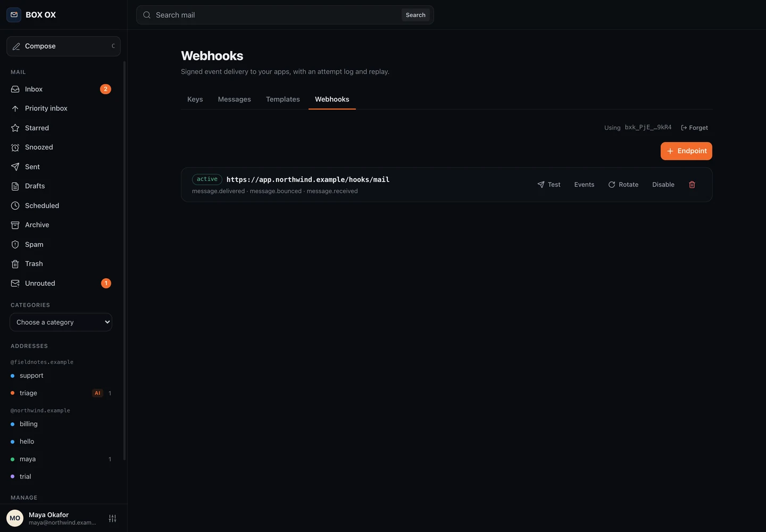This screenshot has width=766, height=532.
Task: Click the sidebar vertical scrollbar
Action: pos(124,261)
